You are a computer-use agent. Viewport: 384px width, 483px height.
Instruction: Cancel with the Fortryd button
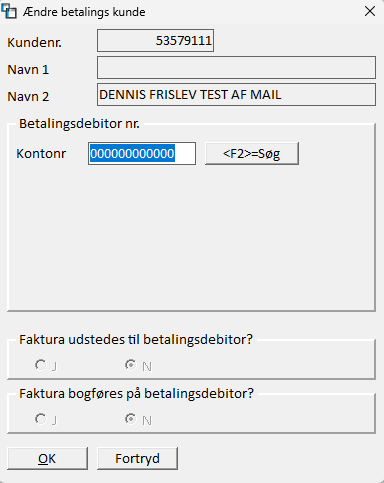(x=137, y=459)
